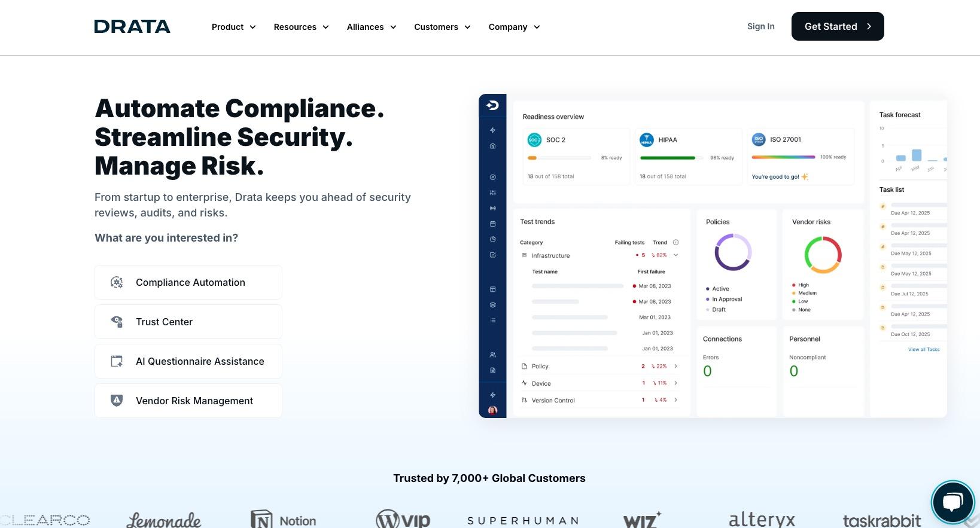The width and height of the screenshot is (980, 528).
Task: Select the Compliance Automation option
Action: click(188, 282)
